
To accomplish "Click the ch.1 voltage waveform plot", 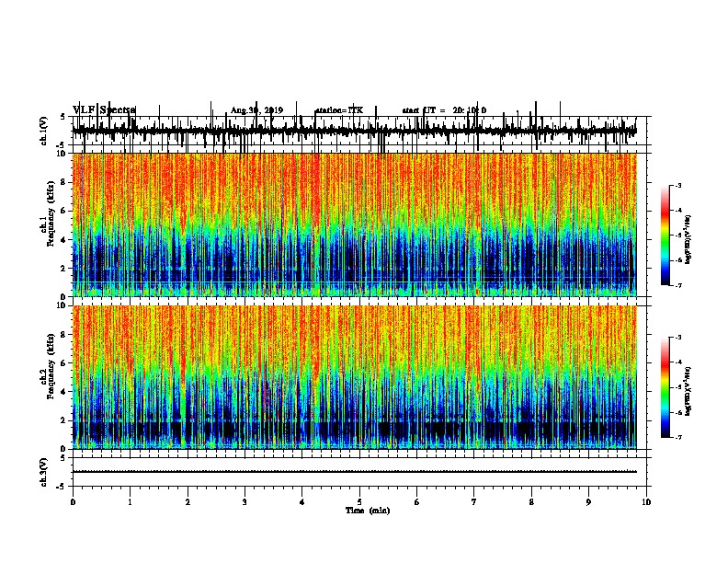I will pos(354,131).
